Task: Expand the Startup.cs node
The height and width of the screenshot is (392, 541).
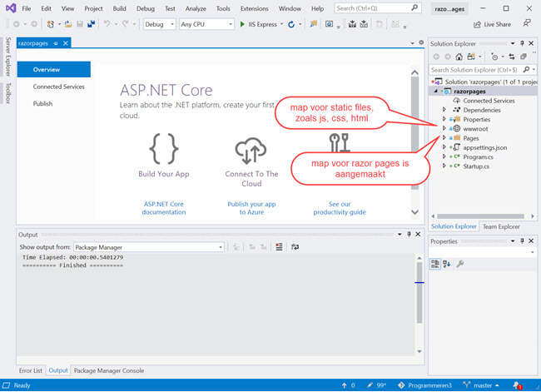Action: coord(444,166)
